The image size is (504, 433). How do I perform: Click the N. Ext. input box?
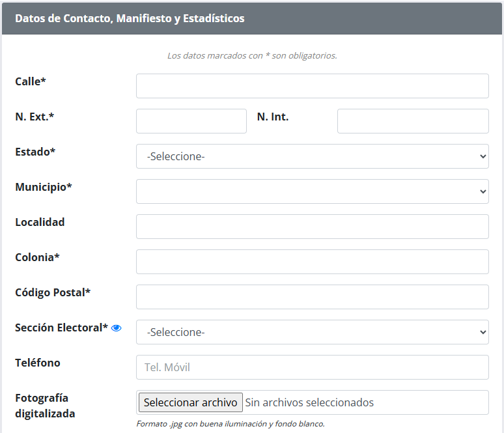click(x=191, y=121)
